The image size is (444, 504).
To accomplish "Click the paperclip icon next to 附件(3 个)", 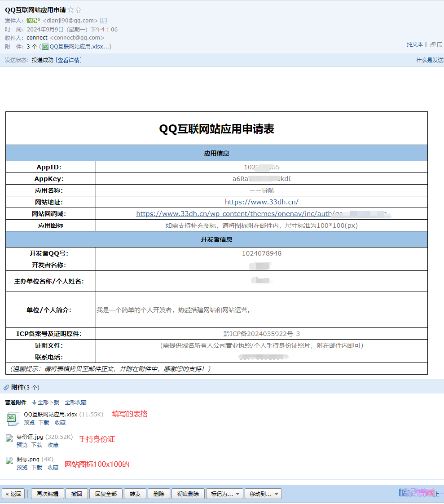I will click(x=6, y=388).
